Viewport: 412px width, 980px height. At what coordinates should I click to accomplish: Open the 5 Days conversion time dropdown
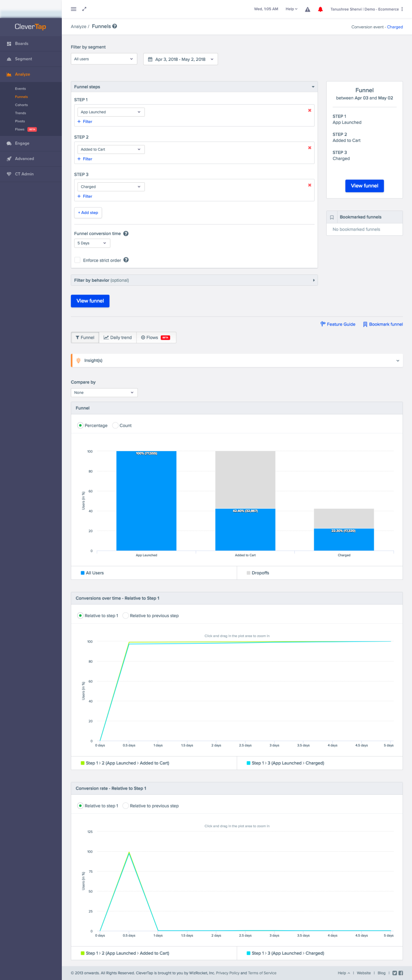[92, 243]
